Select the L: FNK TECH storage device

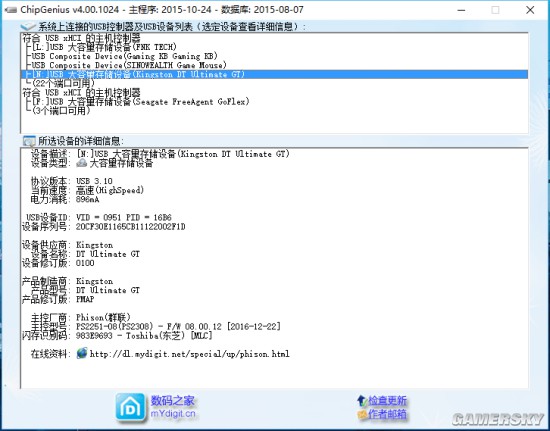(x=104, y=47)
